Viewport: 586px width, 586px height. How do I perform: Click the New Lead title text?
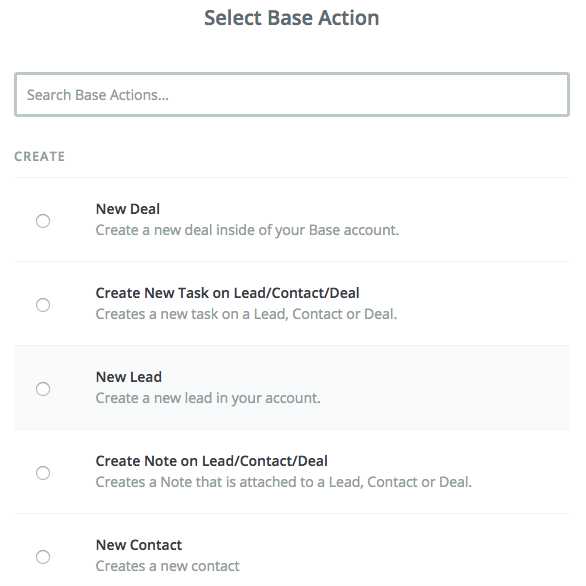point(129,377)
